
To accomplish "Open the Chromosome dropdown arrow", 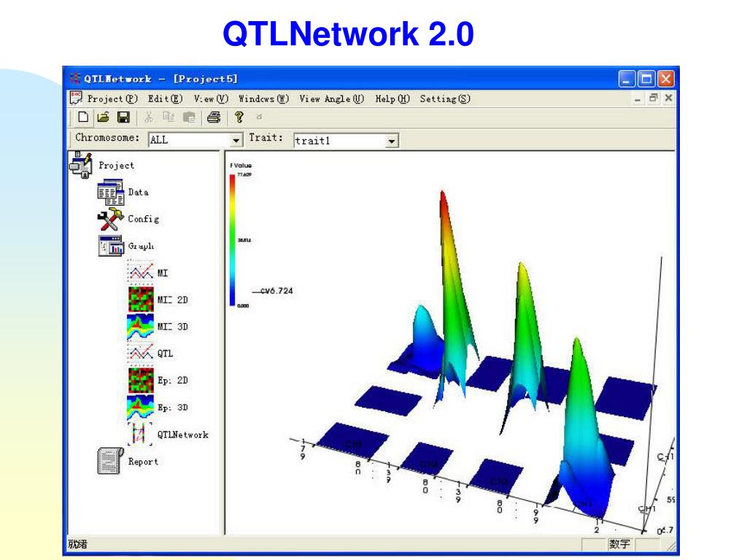I will [236, 140].
